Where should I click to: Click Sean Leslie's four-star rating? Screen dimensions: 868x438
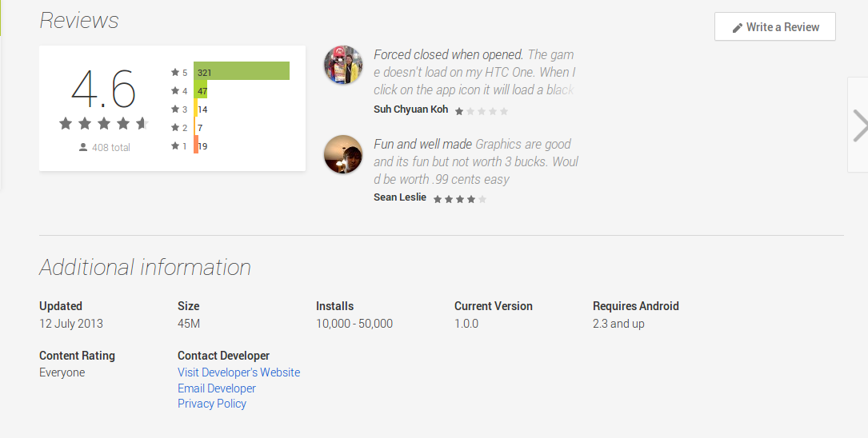pyautogui.click(x=459, y=199)
